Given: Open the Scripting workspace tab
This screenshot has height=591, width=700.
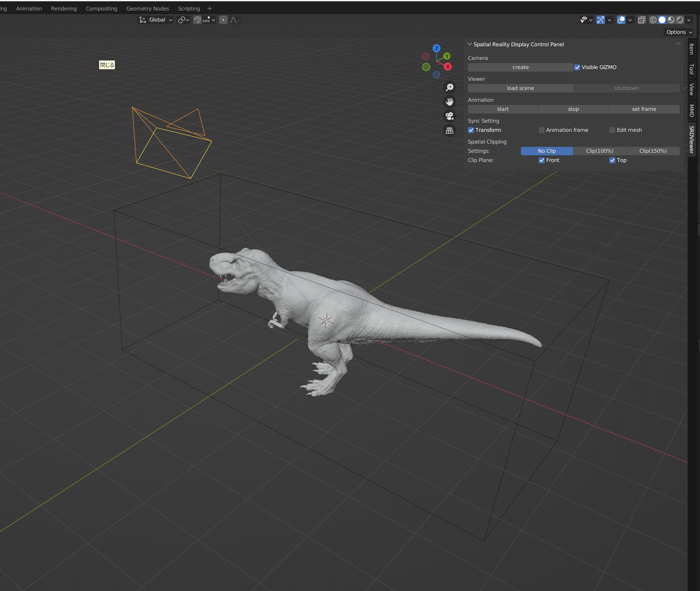Looking at the screenshot, I should 189,8.
